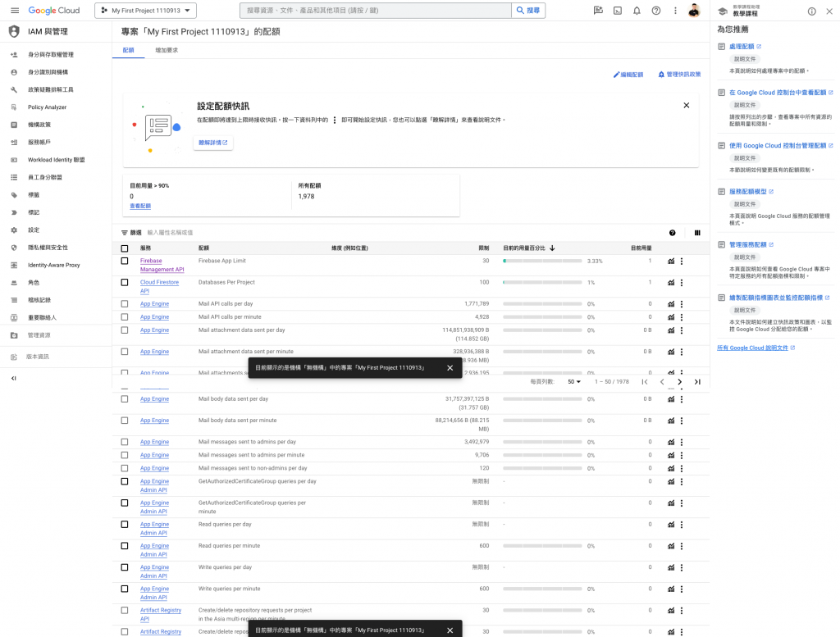Check the Databases Per Project row checkbox
Viewport: 840px width, 637px height.
tap(125, 283)
